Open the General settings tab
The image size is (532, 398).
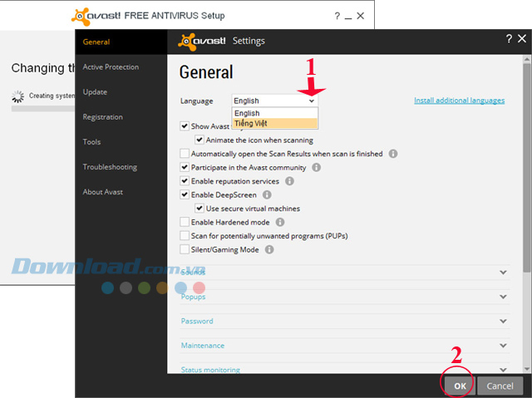coord(121,42)
